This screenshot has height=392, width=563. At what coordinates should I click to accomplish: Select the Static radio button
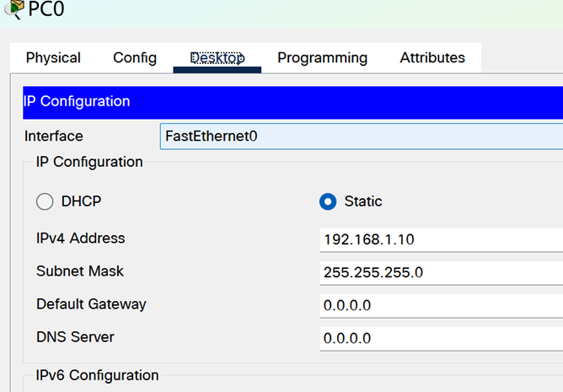[328, 201]
